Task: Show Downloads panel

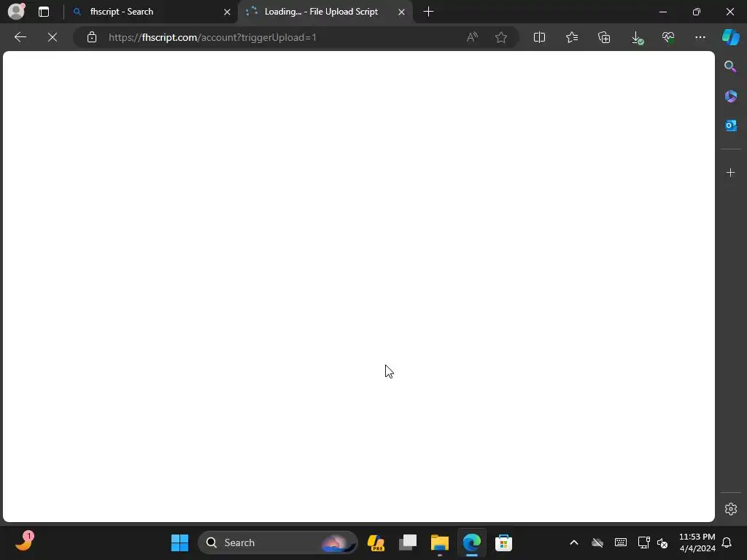Action: pyautogui.click(x=637, y=38)
